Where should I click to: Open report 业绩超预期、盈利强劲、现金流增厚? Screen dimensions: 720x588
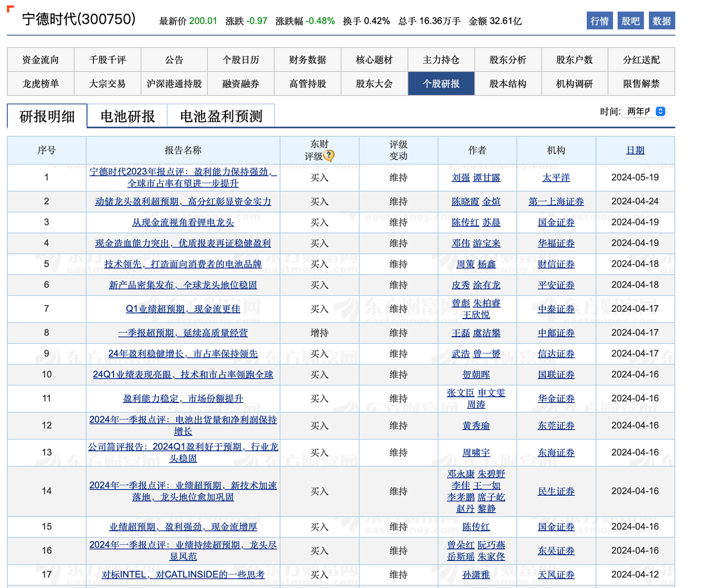click(x=183, y=527)
